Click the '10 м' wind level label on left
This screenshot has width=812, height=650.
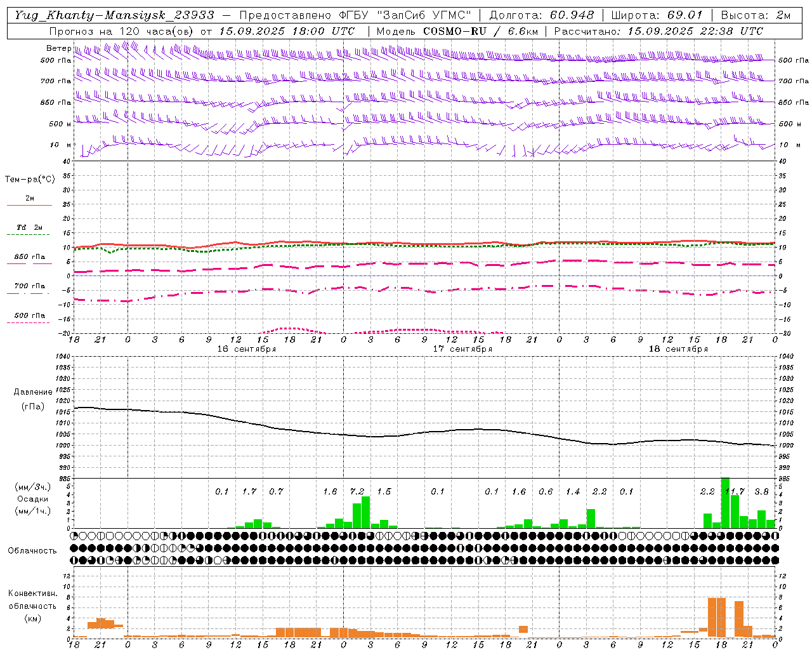[61, 145]
